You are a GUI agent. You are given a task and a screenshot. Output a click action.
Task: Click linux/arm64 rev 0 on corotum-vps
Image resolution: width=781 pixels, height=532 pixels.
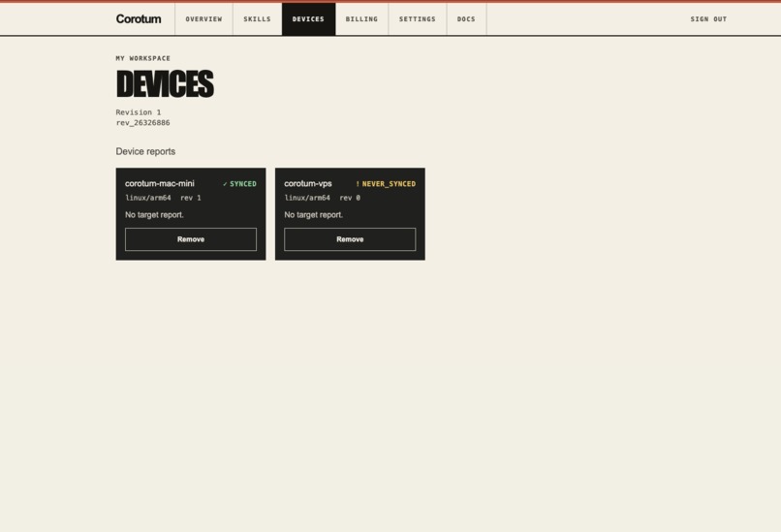point(323,198)
